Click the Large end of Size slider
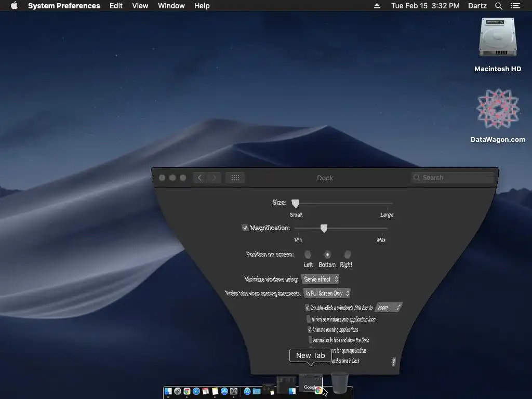 [x=387, y=215]
